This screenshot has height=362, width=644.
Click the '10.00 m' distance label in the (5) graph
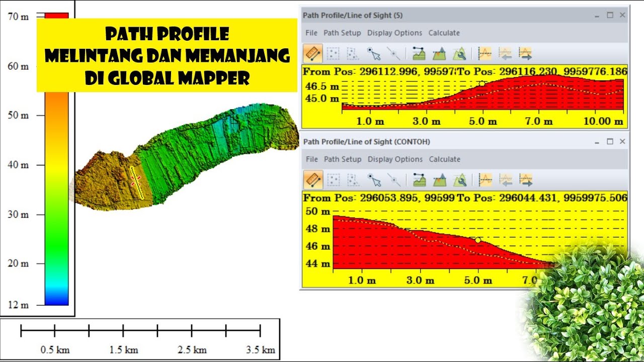pyautogui.click(x=604, y=121)
